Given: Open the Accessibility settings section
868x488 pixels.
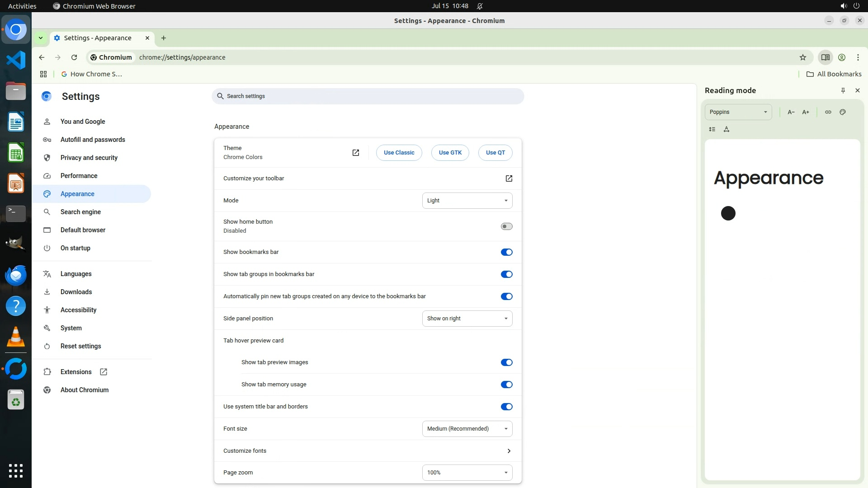Looking at the screenshot, I should pyautogui.click(x=78, y=310).
